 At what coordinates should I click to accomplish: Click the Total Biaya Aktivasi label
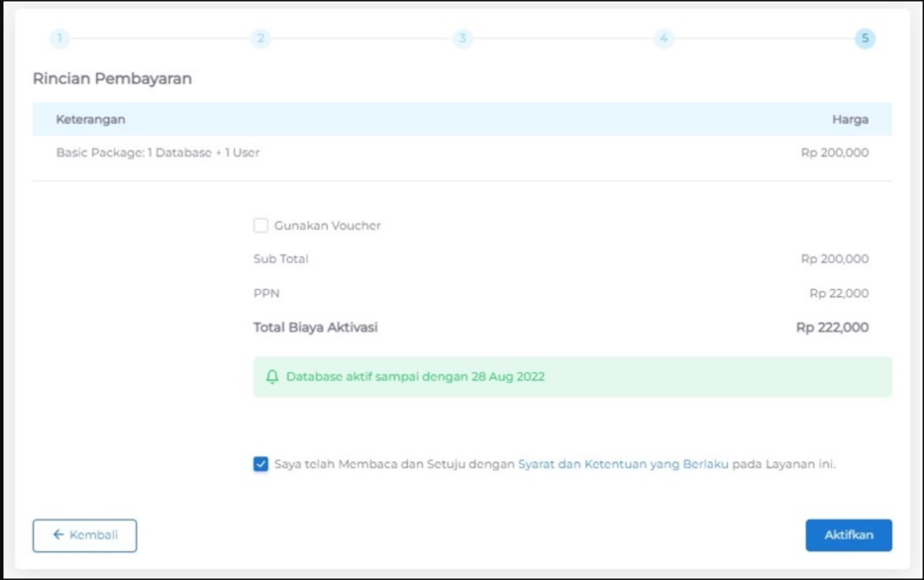[x=315, y=327]
